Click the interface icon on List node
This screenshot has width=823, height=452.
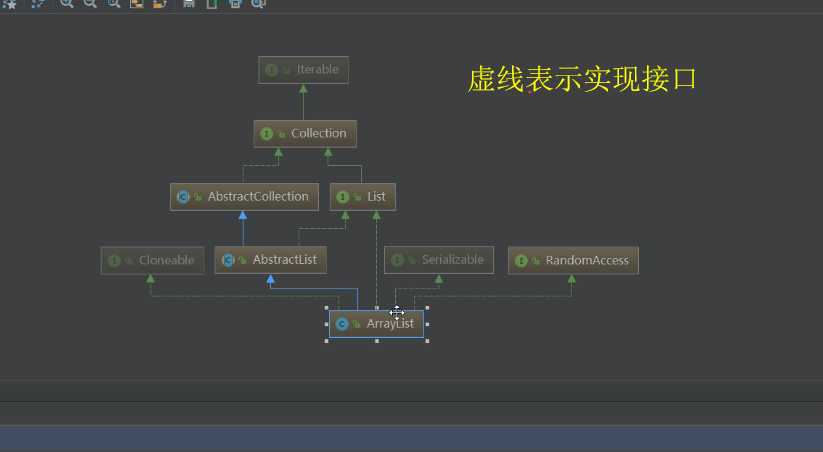click(343, 197)
